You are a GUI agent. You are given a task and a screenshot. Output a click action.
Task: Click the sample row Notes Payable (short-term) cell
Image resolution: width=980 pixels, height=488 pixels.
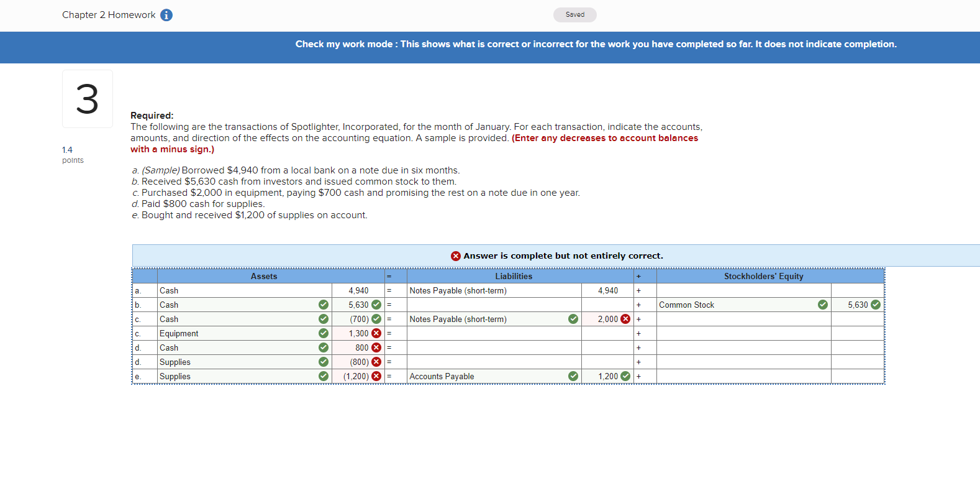pos(494,290)
